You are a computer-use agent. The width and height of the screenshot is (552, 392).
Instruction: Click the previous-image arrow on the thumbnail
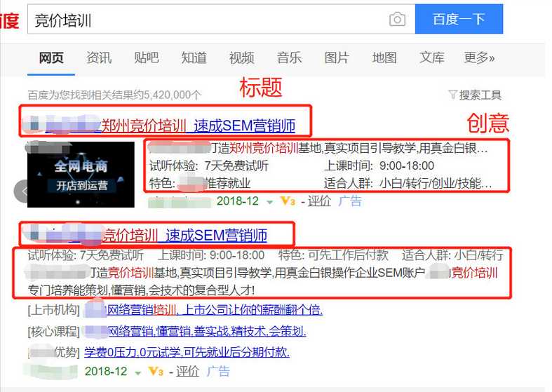point(21,191)
